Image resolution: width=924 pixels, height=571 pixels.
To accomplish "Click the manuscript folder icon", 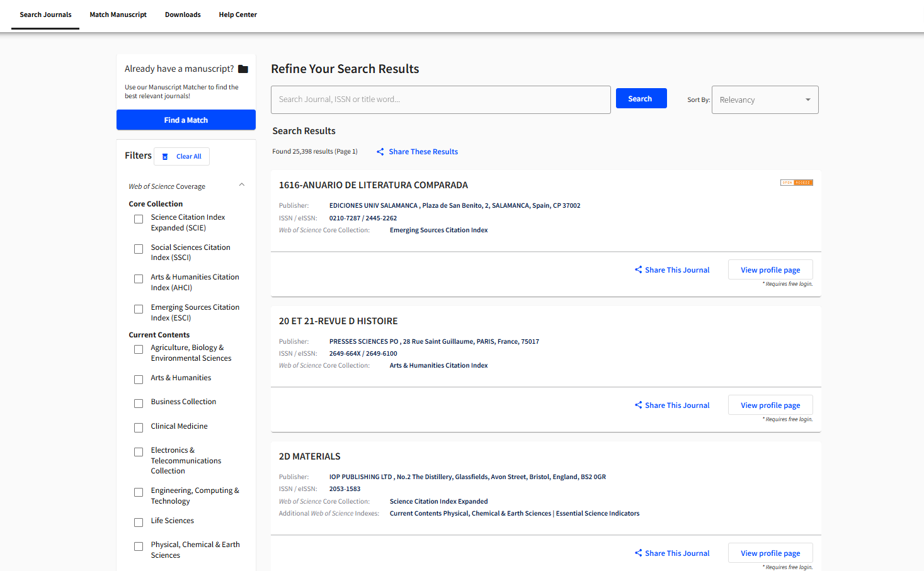I will pyautogui.click(x=243, y=69).
